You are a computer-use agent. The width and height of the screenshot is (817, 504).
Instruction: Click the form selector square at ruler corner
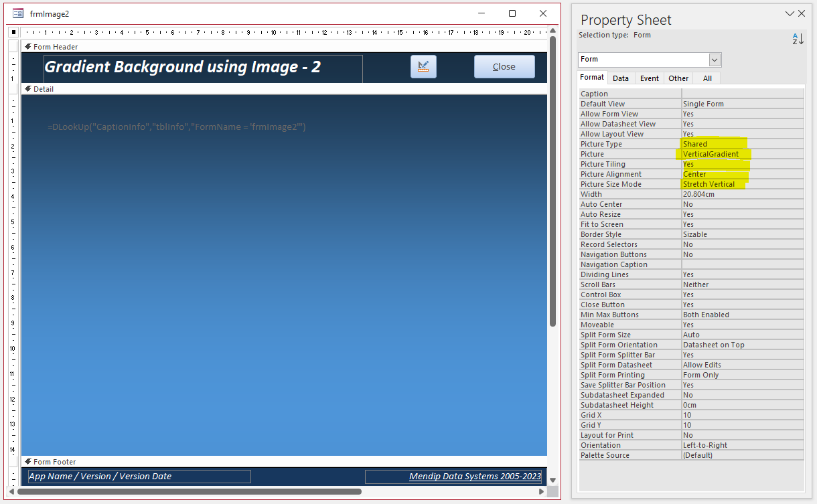(13, 31)
